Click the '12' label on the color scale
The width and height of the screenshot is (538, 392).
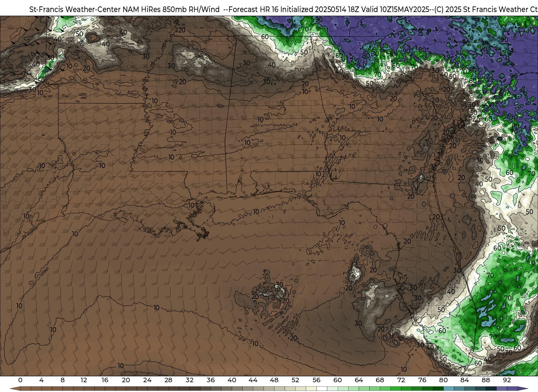[x=84, y=380]
